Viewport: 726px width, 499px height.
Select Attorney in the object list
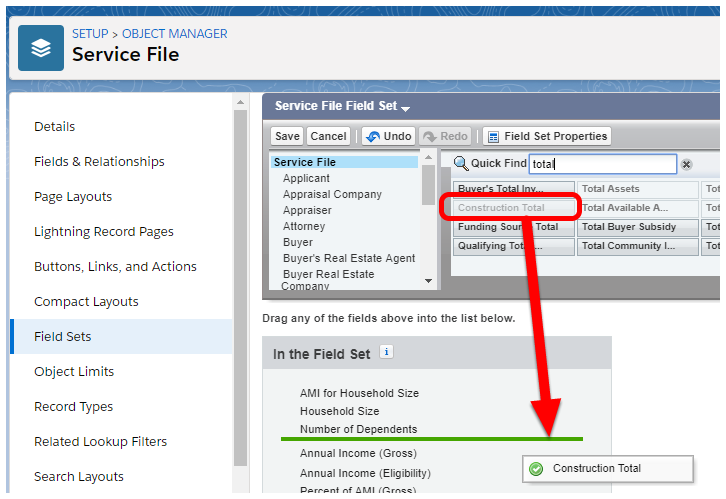(304, 226)
